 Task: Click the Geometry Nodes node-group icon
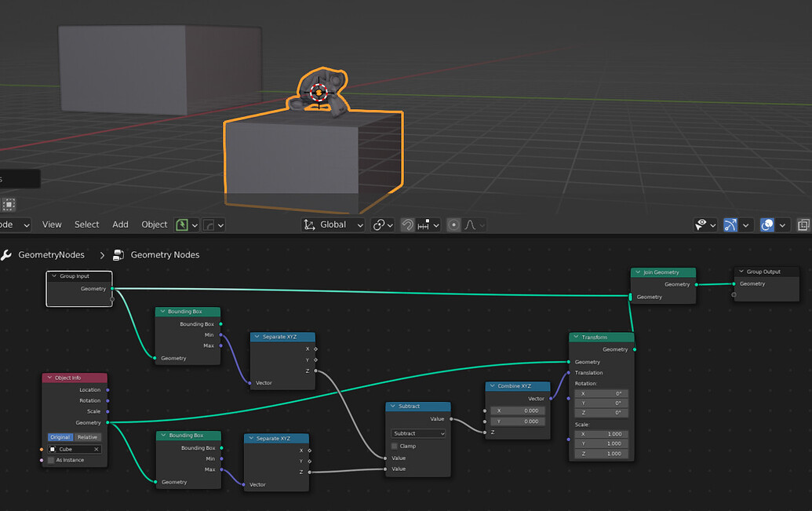pos(118,254)
